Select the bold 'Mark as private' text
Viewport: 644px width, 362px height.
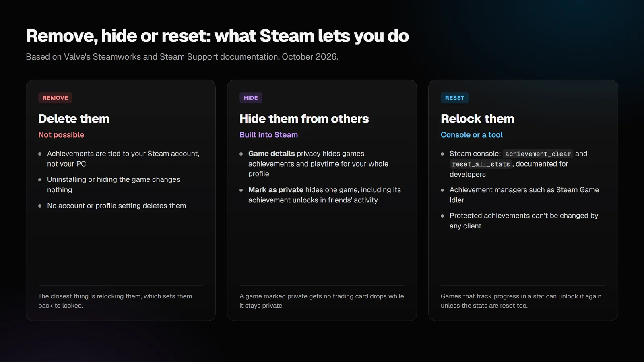tap(276, 190)
